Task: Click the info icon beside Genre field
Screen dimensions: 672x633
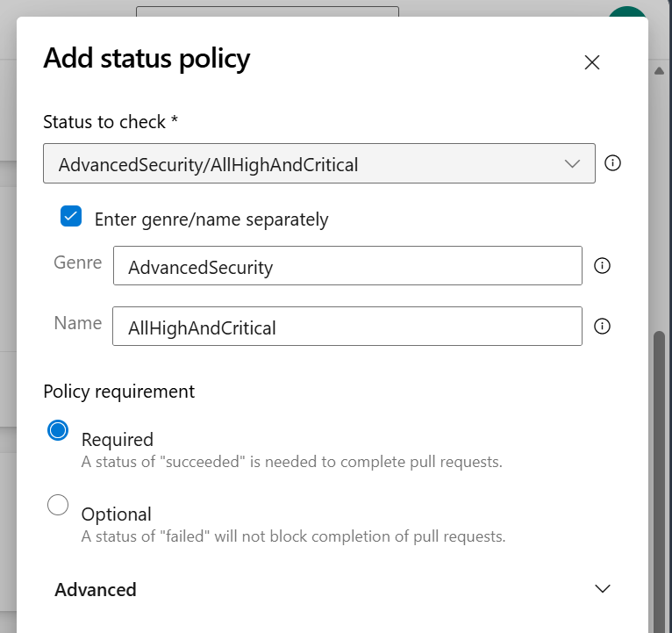Action: 602,266
